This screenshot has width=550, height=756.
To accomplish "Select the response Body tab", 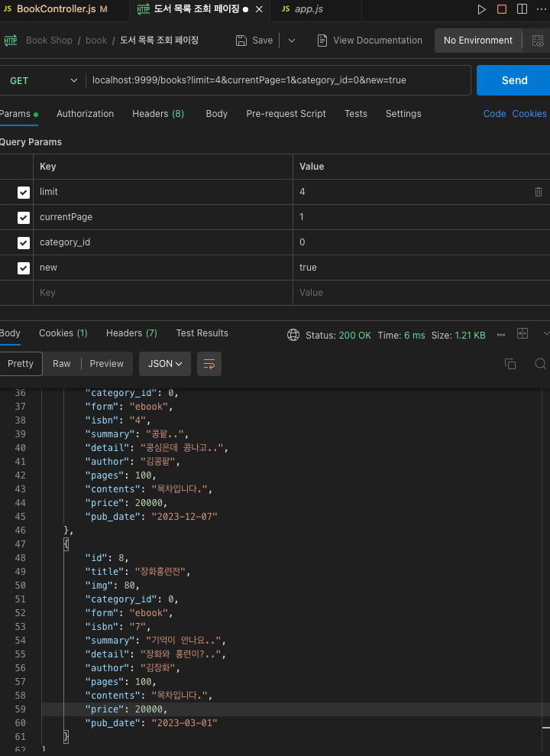I will click(10, 333).
